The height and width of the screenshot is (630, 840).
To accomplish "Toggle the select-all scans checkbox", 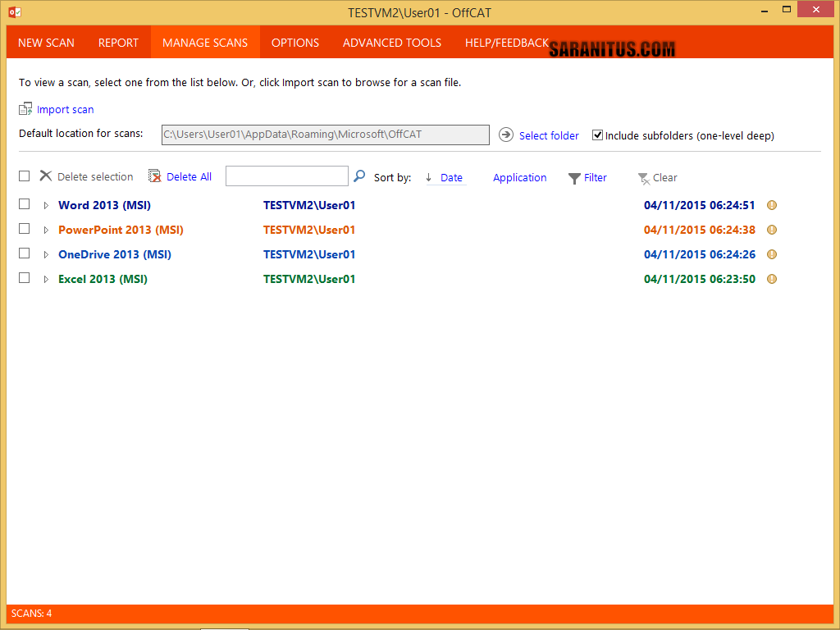I will click(24, 176).
